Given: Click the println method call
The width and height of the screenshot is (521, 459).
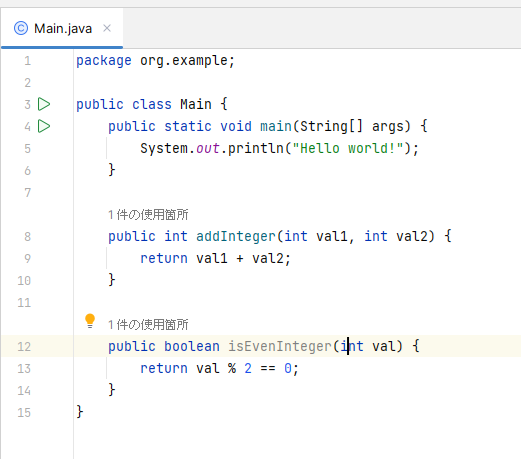Looking at the screenshot, I should point(256,148).
